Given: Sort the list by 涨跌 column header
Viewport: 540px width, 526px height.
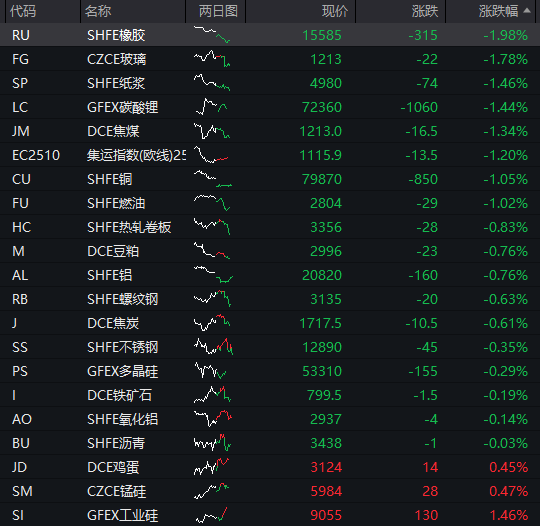Looking at the screenshot, I should (x=425, y=11).
